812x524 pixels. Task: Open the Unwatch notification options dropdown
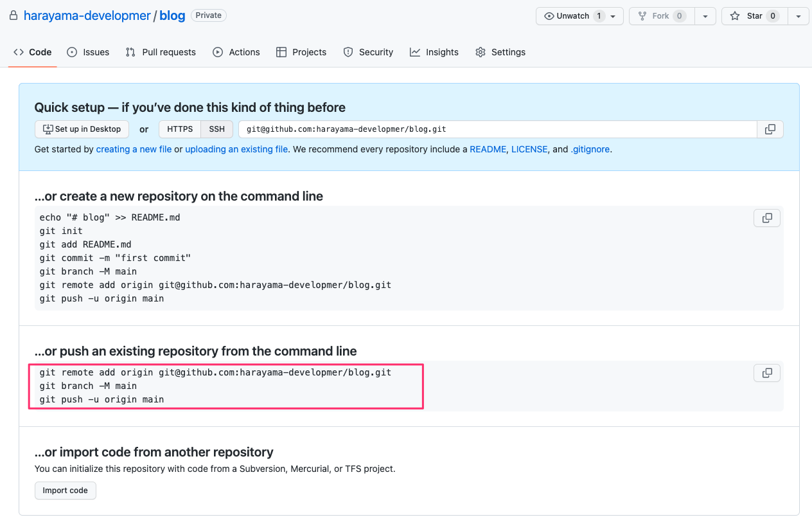click(x=612, y=16)
